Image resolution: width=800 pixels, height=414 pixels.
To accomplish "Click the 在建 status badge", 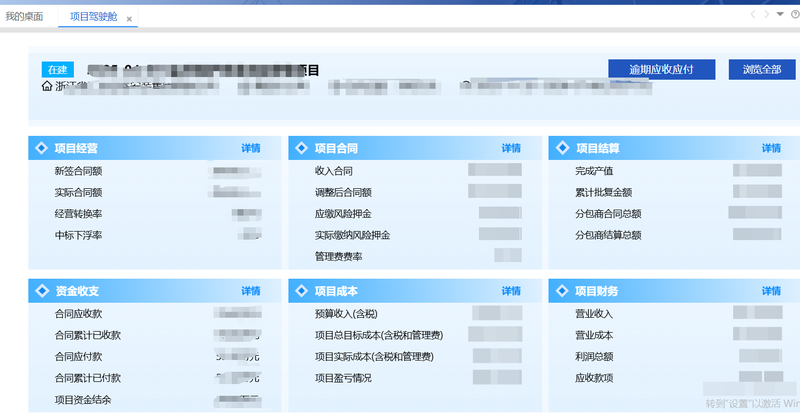I will [58, 69].
